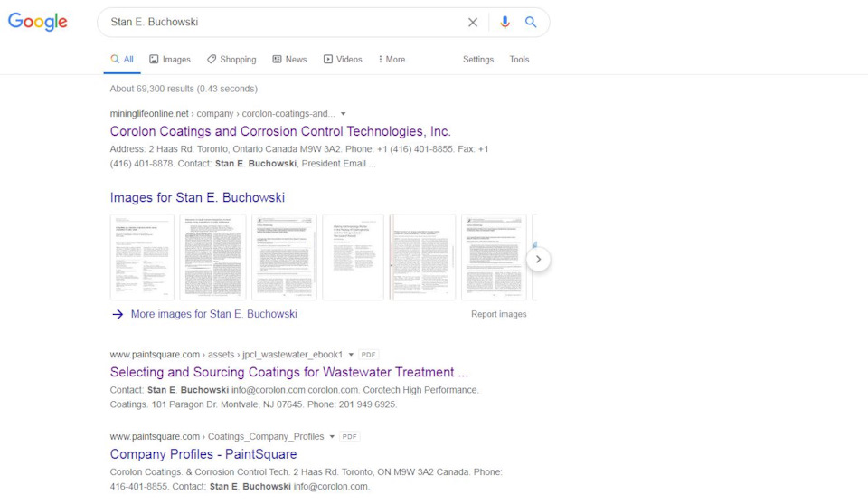This screenshot has width=868, height=504.
Task: Clear the search box with the X icon
Action: click(473, 22)
